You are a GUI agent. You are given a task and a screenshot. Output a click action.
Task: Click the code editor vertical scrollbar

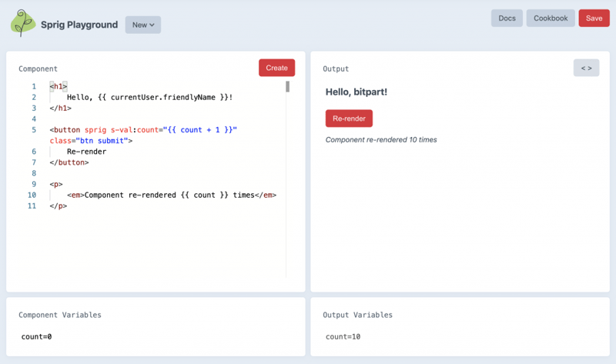point(287,87)
